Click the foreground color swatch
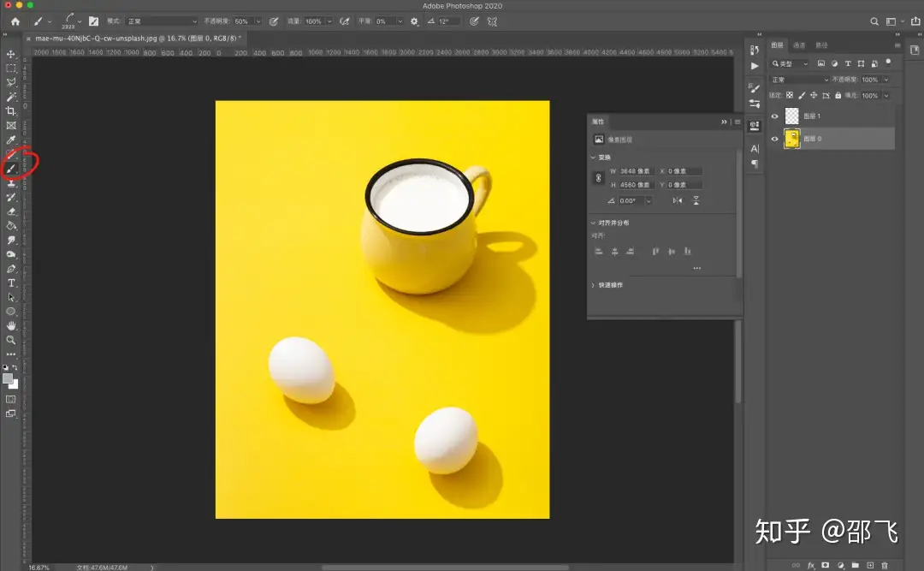The image size is (924, 571). pos(8,378)
